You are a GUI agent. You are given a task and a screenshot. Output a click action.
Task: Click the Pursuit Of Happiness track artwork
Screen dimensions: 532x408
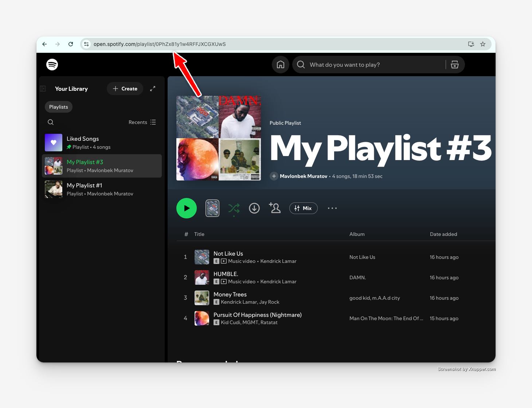coord(202,318)
